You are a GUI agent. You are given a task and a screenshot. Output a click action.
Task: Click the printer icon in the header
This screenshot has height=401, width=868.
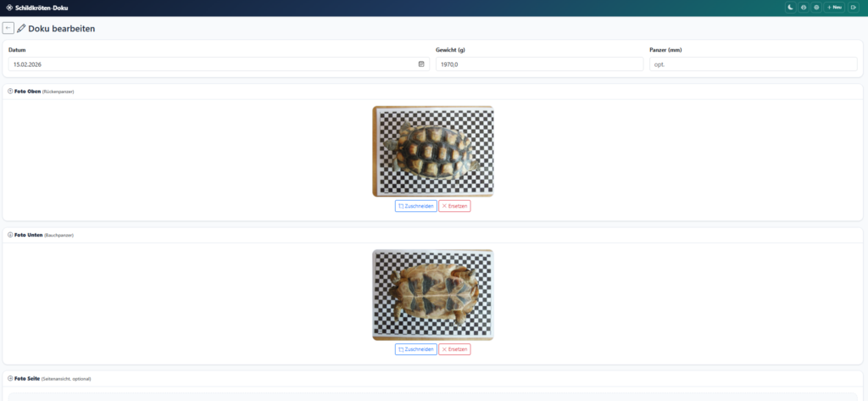(804, 7)
